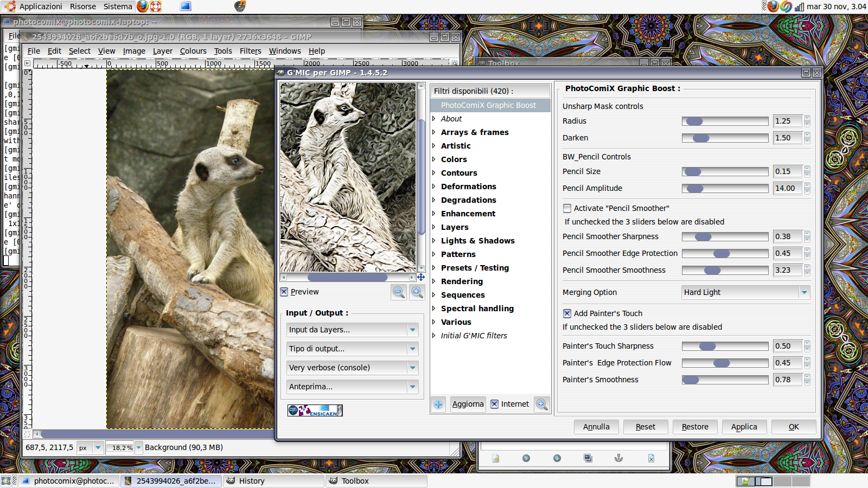
Task: Click the music player icon in top panel
Action: point(240,7)
